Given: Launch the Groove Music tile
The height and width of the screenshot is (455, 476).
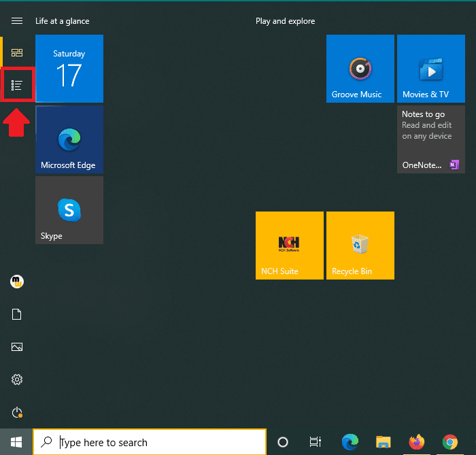Looking at the screenshot, I should click(360, 69).
